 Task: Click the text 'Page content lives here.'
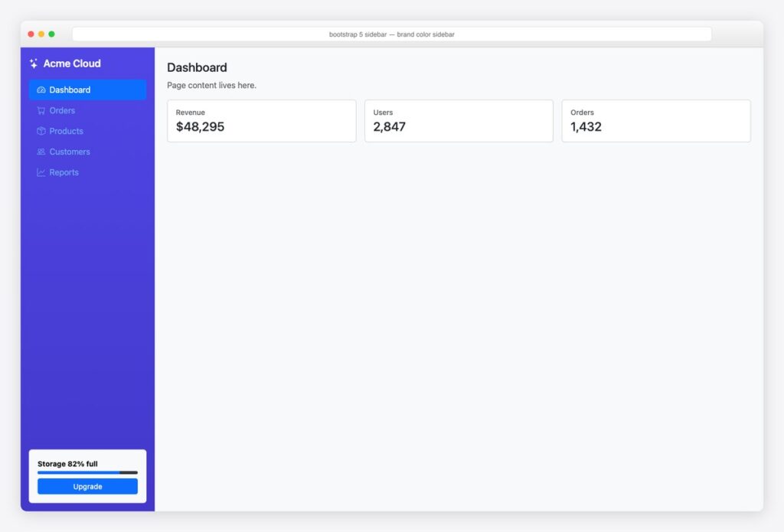[211, 86]
